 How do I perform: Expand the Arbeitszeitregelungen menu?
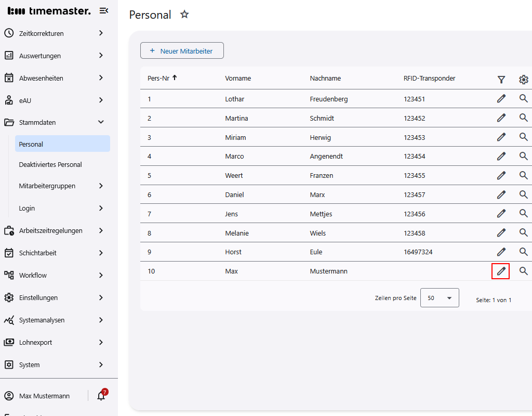point(101,230)
